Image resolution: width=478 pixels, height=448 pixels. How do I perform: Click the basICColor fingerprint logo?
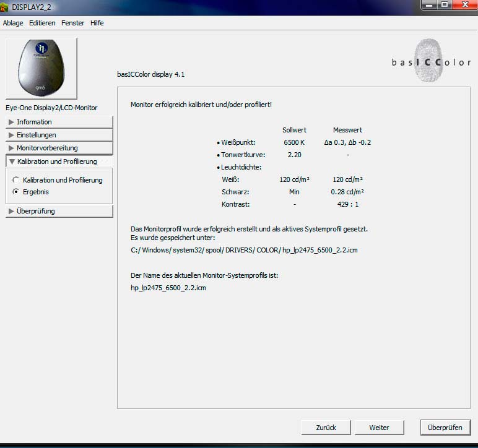pos(429,59)
